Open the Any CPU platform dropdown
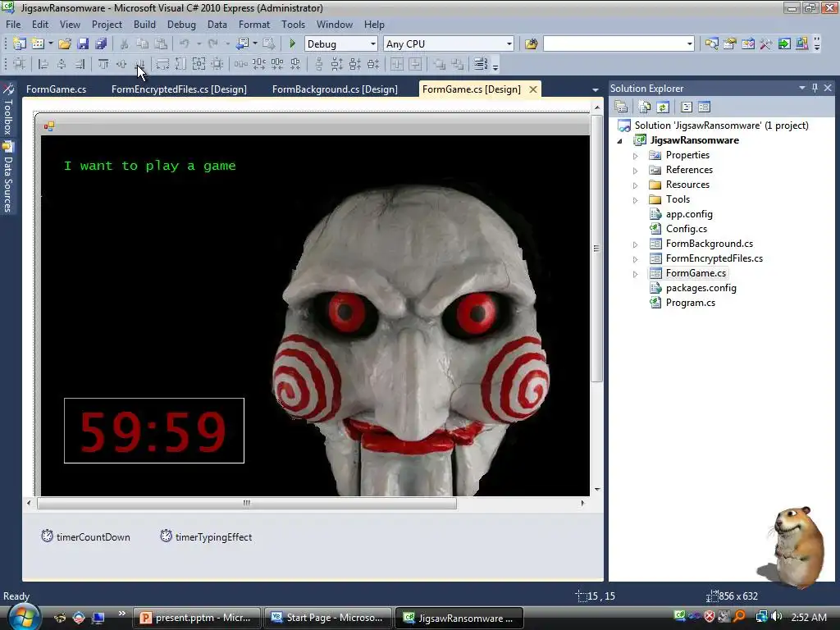 click(x=509, y=44)
